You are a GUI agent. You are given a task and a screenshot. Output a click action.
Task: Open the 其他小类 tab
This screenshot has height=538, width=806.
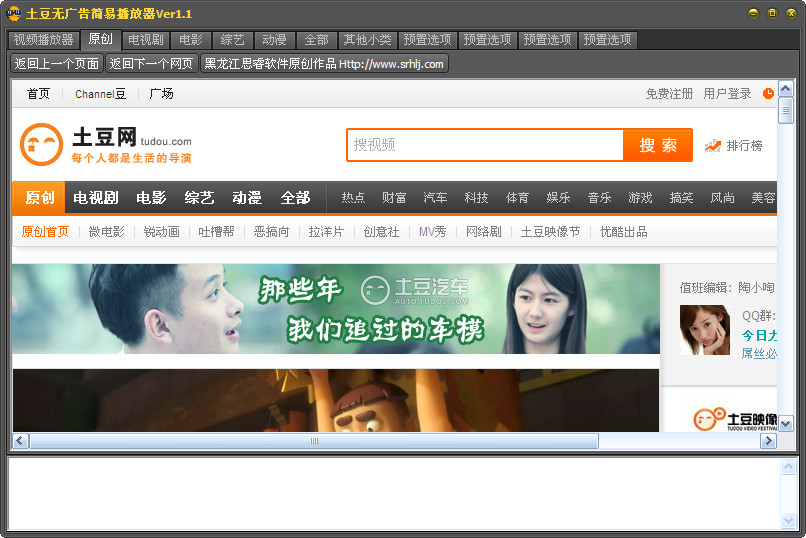click(x=368, y=40)
